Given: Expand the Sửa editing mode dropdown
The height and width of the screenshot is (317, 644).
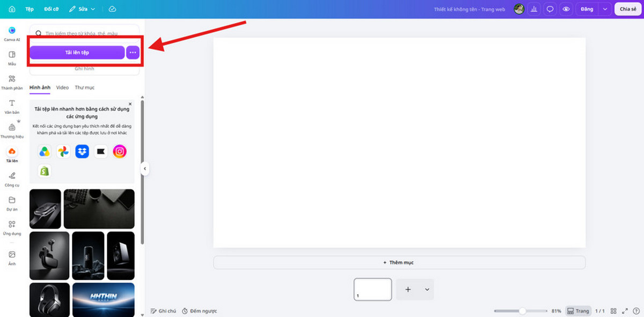Looking at the screenshot, I should (83, 9).
